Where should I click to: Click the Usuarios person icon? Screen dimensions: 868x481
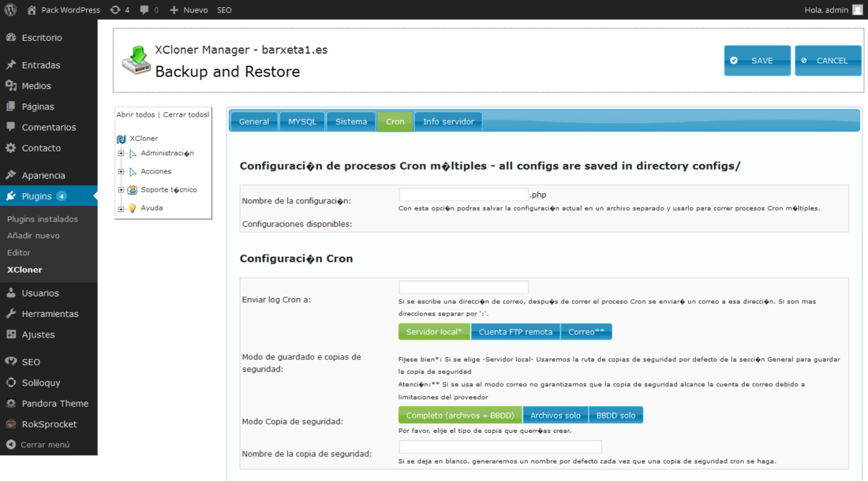11,293
